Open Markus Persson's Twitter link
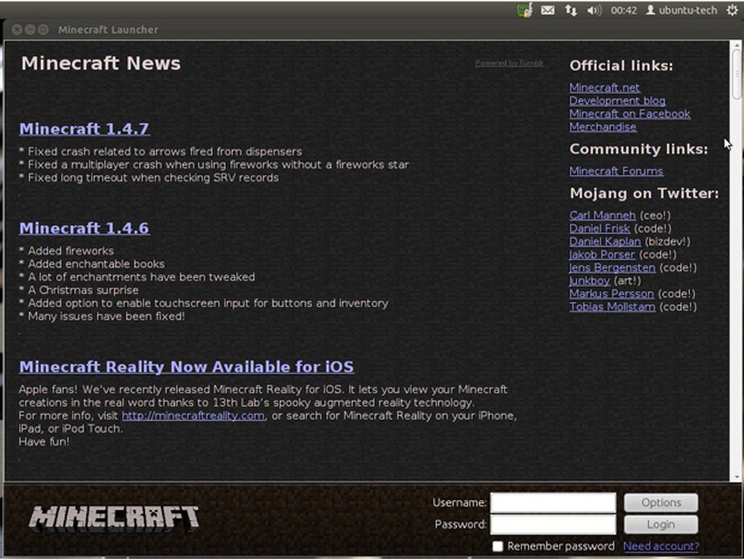This screenshot has width=744, height=560. (612, 294)
